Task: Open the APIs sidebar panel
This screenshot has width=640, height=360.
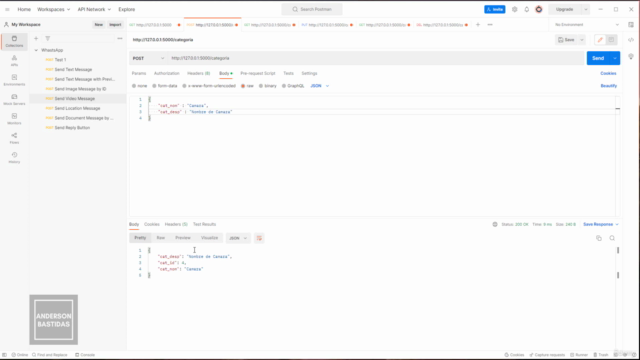Action: pyautogui.click(x=14, y=60)
